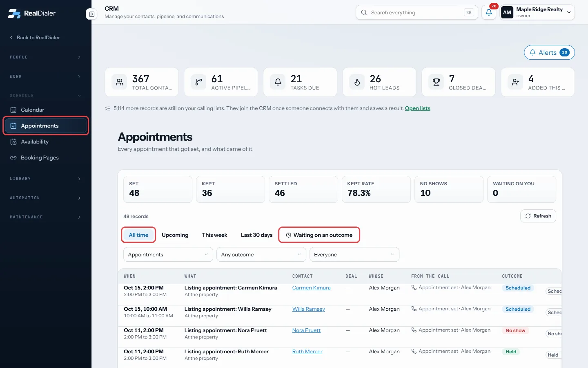Expand the PEOPLE sidebar section
Viewport: 588px width, 368px height.
(x=45, y=57)
